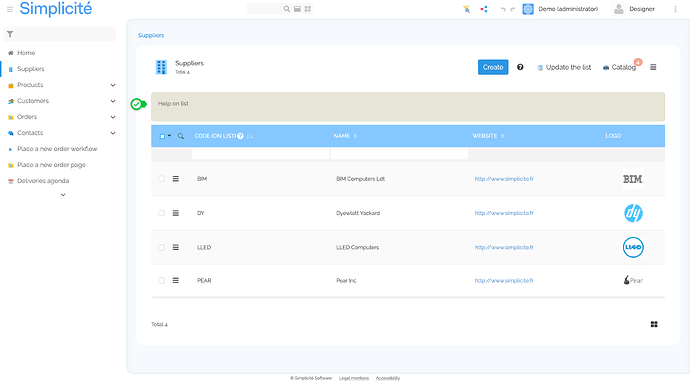The height and width of the screenshot is (381, 690).
Task: Click the BIM logo thumbnail
Action: pyautogui.click(x=633, y=179)
